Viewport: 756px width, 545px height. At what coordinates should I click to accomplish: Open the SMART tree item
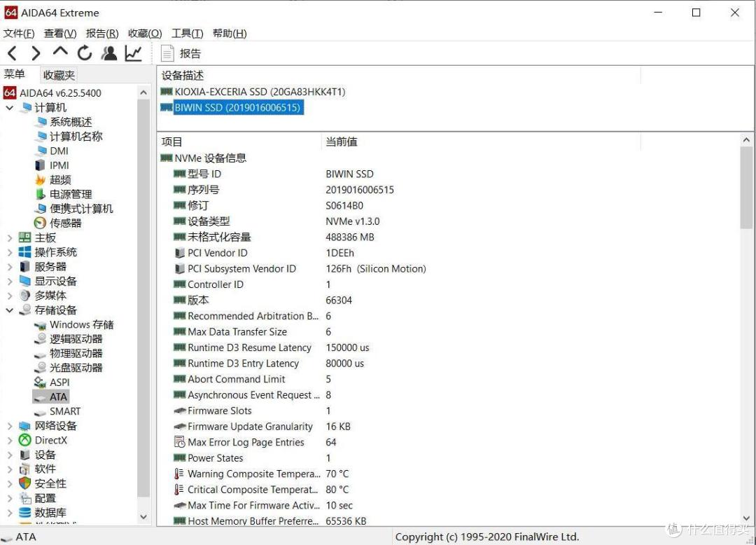click(58, 411)
